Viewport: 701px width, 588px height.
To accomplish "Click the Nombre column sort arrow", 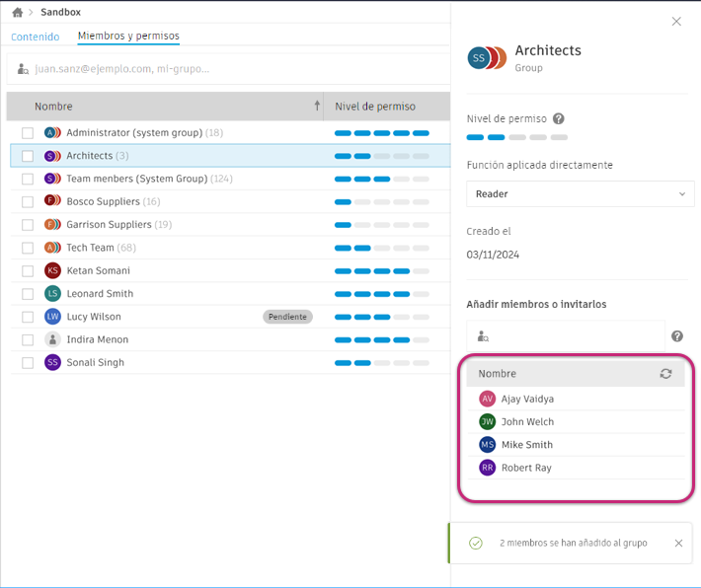I will [x=317, y=106].
